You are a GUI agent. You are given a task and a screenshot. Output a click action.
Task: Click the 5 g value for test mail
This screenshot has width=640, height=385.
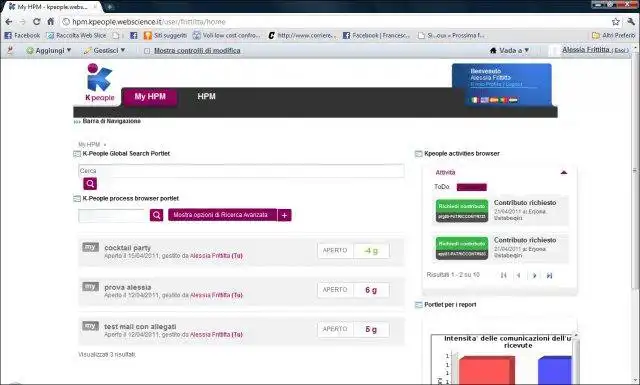coord(371,329)
